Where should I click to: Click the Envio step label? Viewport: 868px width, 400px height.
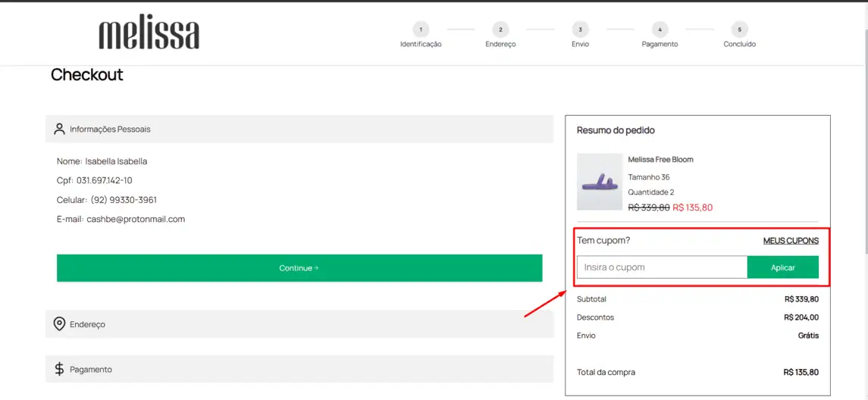[580, 44]
